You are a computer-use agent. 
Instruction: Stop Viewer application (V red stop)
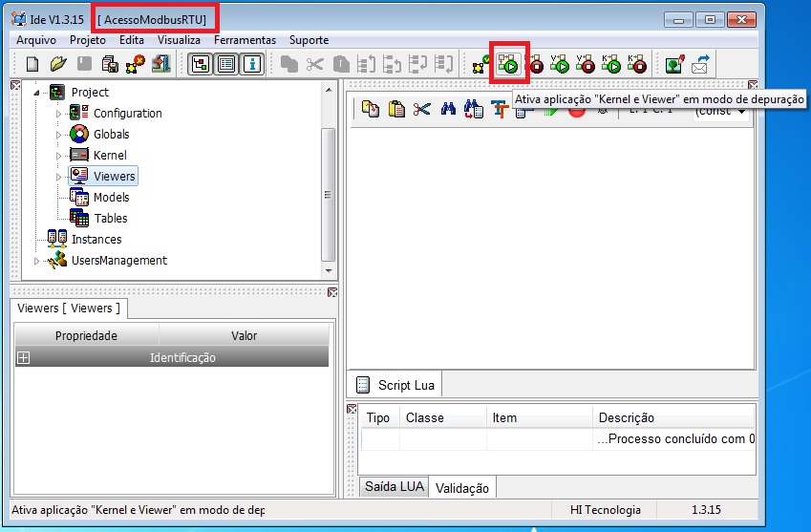[x=586, y=64]
